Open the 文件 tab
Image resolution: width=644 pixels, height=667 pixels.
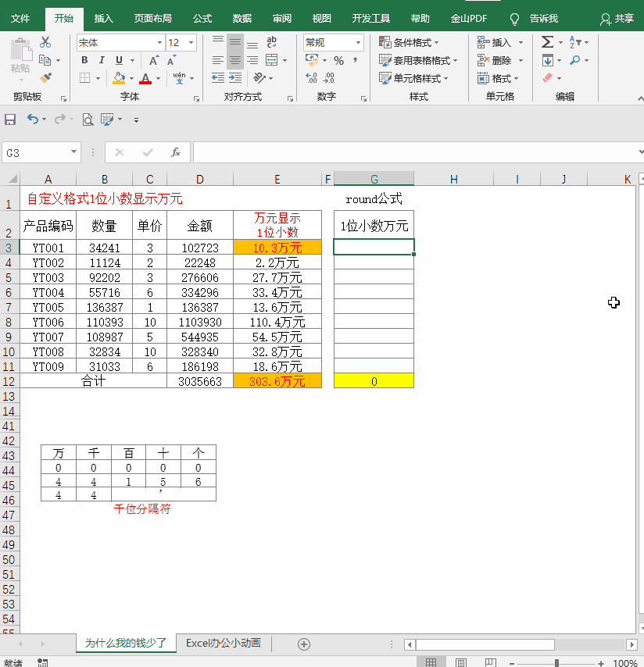(20, 18)
